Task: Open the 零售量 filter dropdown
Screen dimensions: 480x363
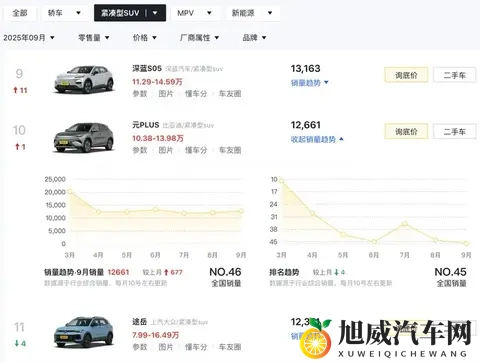Action: click(x=94, y=38)
